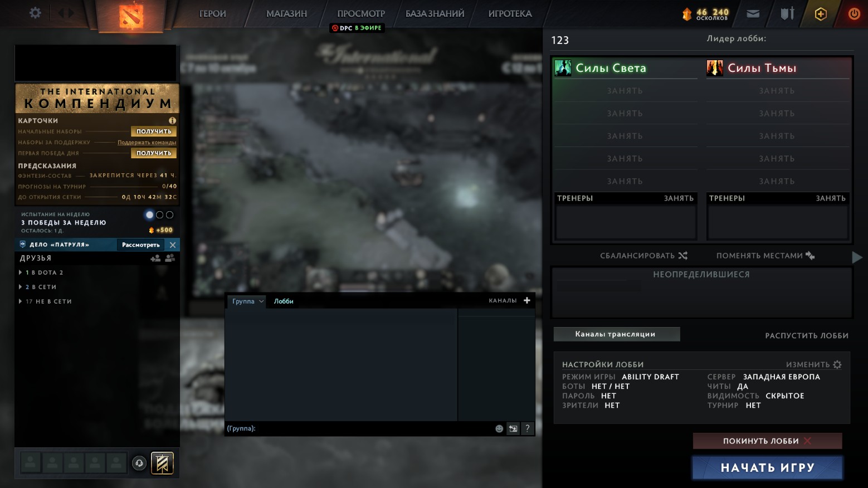This screenshot has width=868, height=488.
Task: Expand the '17 не в сети' friends group
Action: pyautogui.click(x=45, y=301)
